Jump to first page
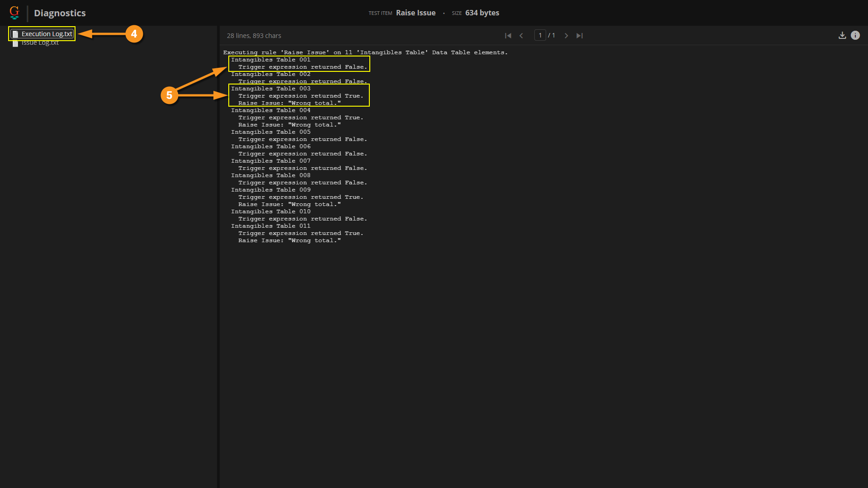868x488 pixels. (508, 36)
